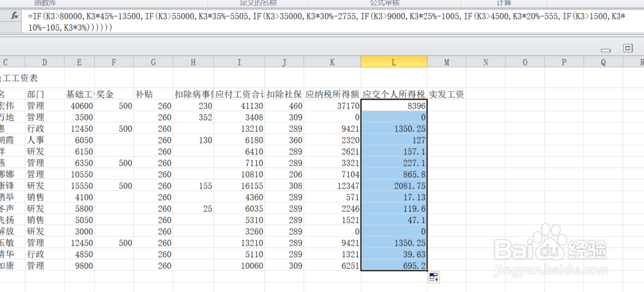The height and width of the screenshot is (292, 644).
Task: Select column M by its header
Action: [x=446, y=62]
